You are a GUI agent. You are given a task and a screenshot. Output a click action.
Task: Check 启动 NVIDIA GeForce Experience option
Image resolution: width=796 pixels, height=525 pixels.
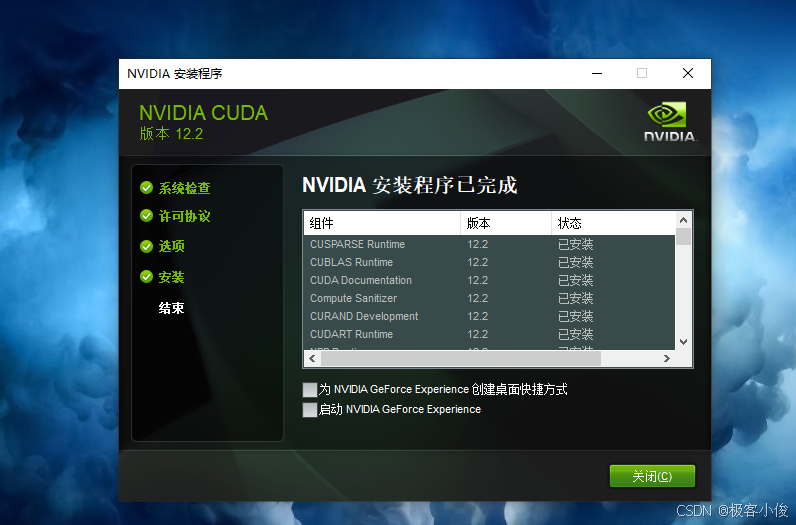point(310,409)
